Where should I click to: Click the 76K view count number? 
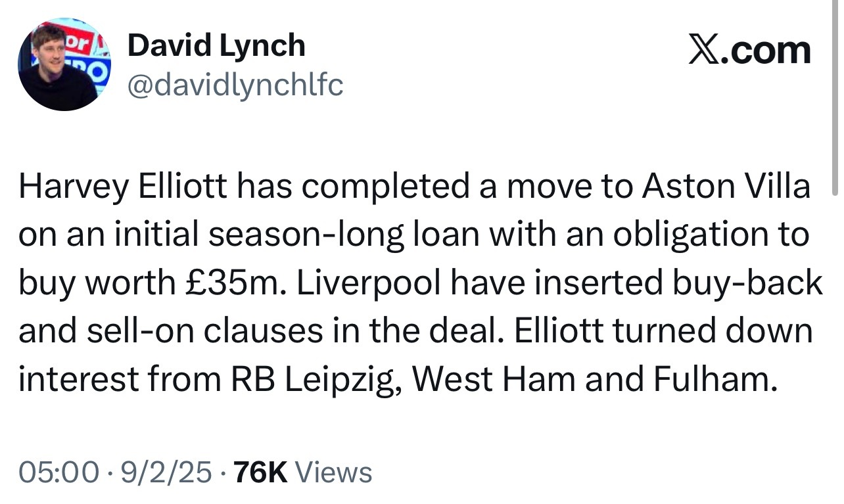261,472
